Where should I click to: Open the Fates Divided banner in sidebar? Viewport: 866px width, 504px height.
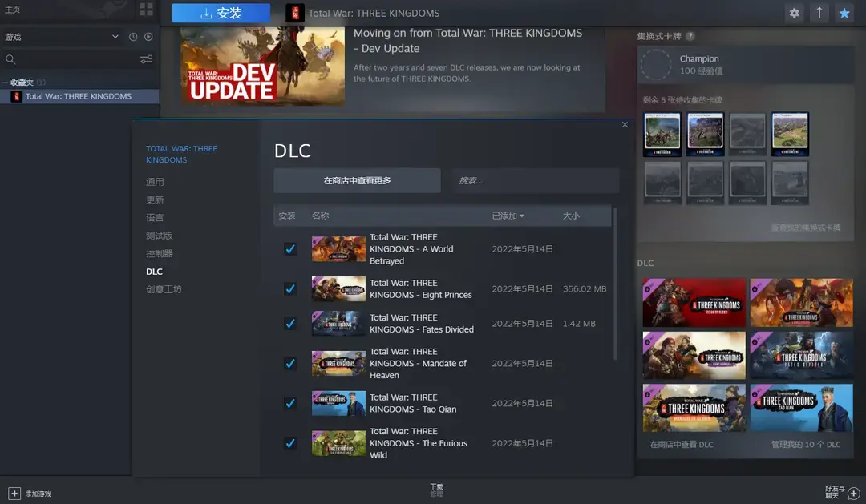pyautogui.click(x=801, y=356)
